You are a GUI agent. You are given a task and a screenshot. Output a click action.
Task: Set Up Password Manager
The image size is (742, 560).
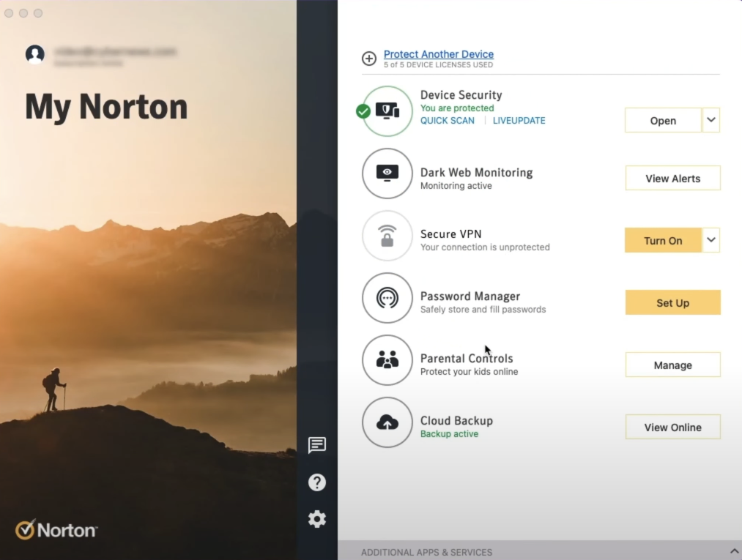(673, 303)
